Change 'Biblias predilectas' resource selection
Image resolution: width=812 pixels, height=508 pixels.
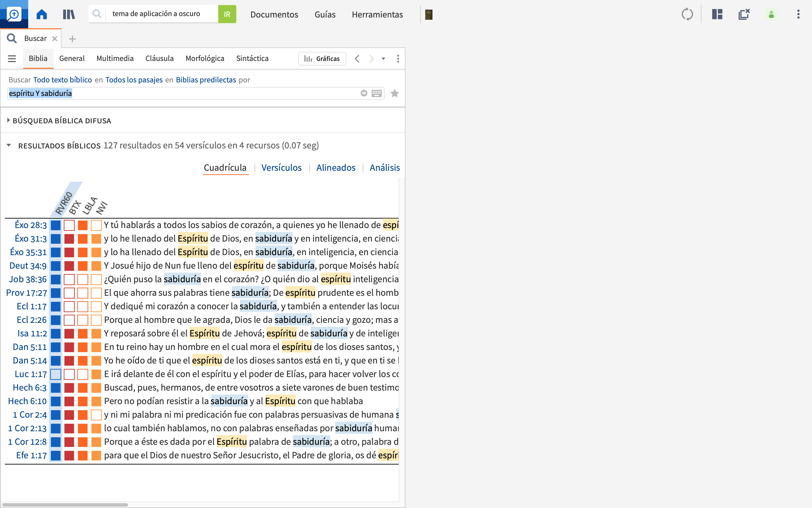(x=206, y=80)
